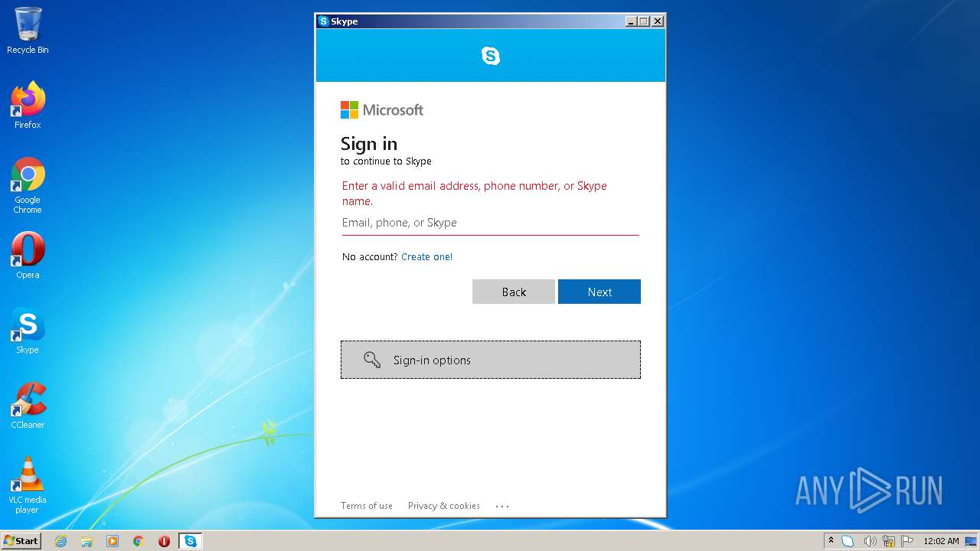Select the Opera desktop shortcut
The image size is (980, 551).
tap(28, 255)
